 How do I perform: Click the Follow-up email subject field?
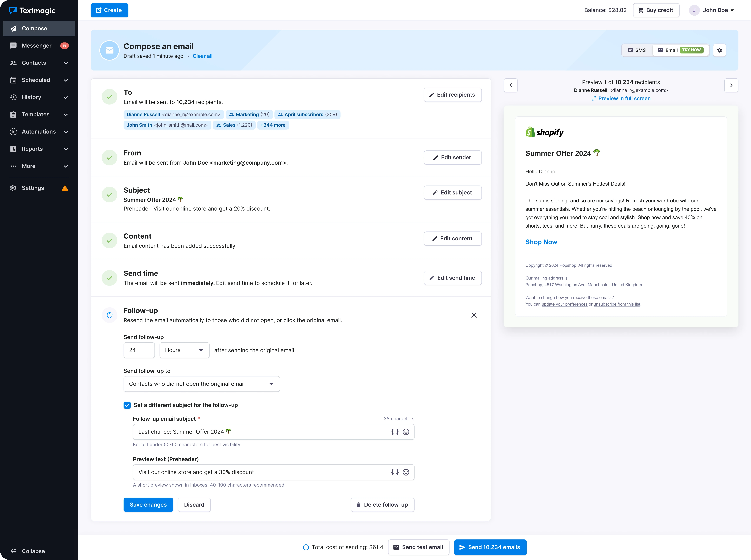(x=274, y=432)
